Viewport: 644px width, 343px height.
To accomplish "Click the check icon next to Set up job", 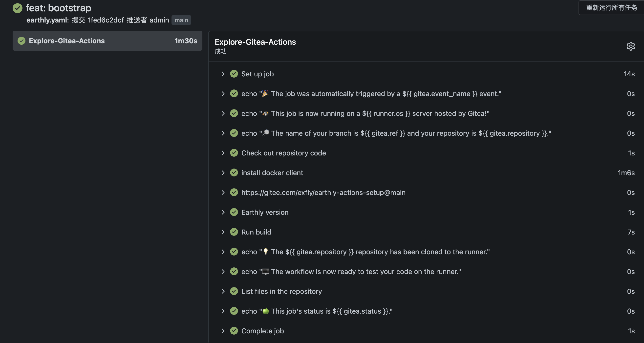I will coord(234,74).
